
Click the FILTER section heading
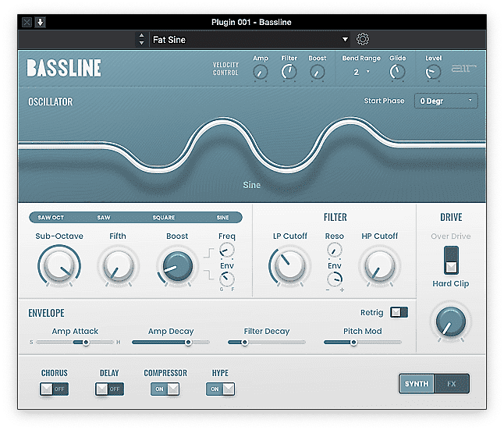click(335, 218)
